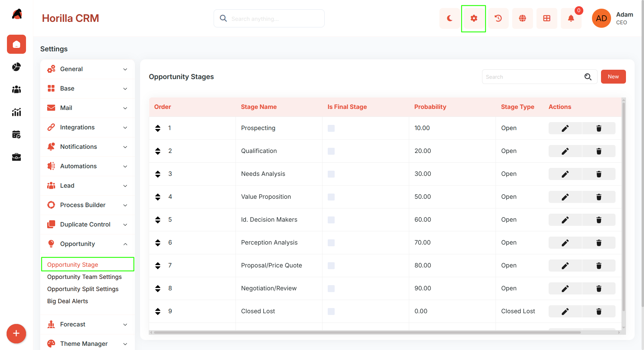The image size is (644, 350).
Task: Edit the Negotiation/Review stage
Action: pos(565,289)
